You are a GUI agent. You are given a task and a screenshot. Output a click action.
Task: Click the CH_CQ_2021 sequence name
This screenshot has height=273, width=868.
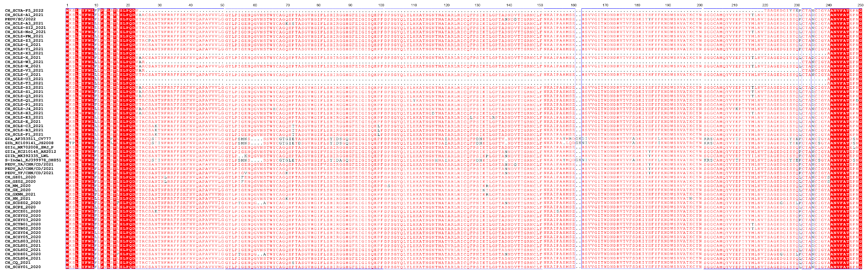(17, 263)
